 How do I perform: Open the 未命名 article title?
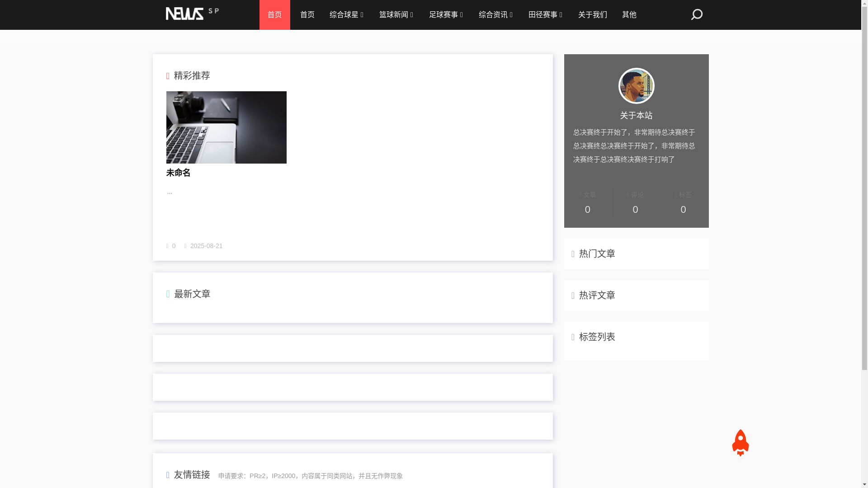[x=179, y=173]
